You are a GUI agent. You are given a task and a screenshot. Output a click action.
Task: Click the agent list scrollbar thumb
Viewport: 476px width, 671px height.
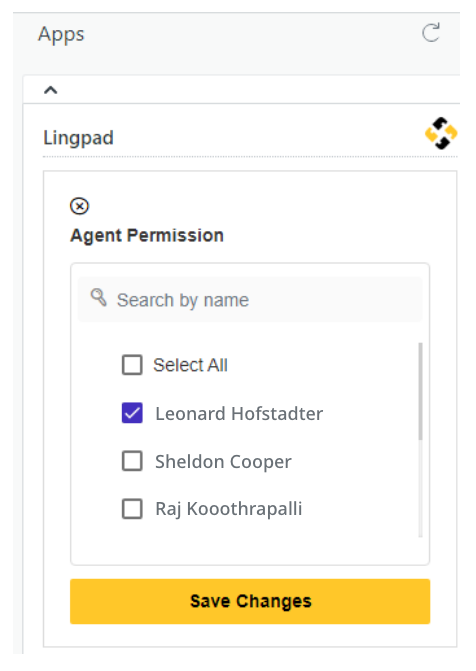(x=420, y=391)
